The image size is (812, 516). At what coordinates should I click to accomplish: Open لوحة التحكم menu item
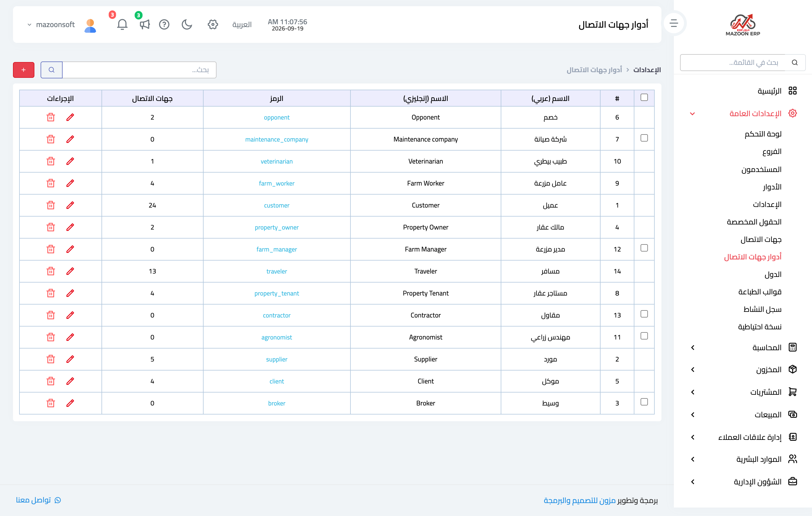click(x=763, y=134)
